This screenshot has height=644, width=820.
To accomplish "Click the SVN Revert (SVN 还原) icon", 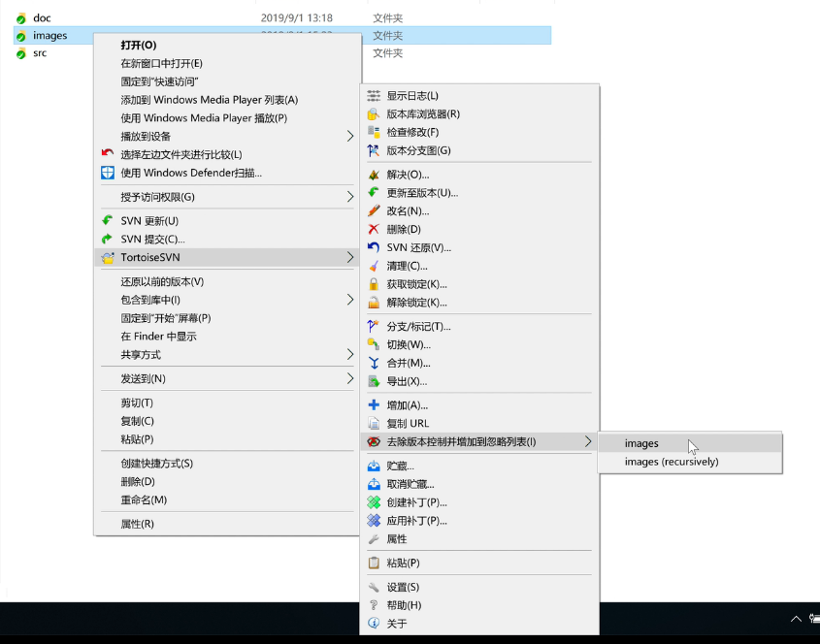I will [374, 247].
